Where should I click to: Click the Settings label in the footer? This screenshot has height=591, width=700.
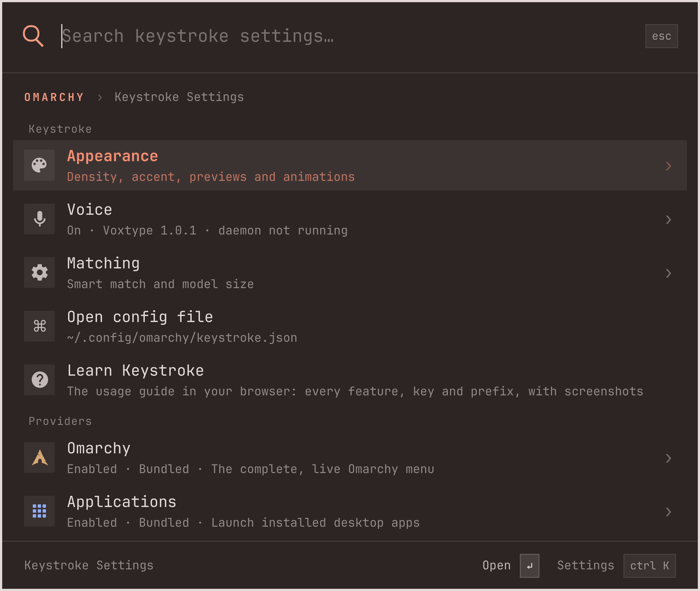point(586,566)
